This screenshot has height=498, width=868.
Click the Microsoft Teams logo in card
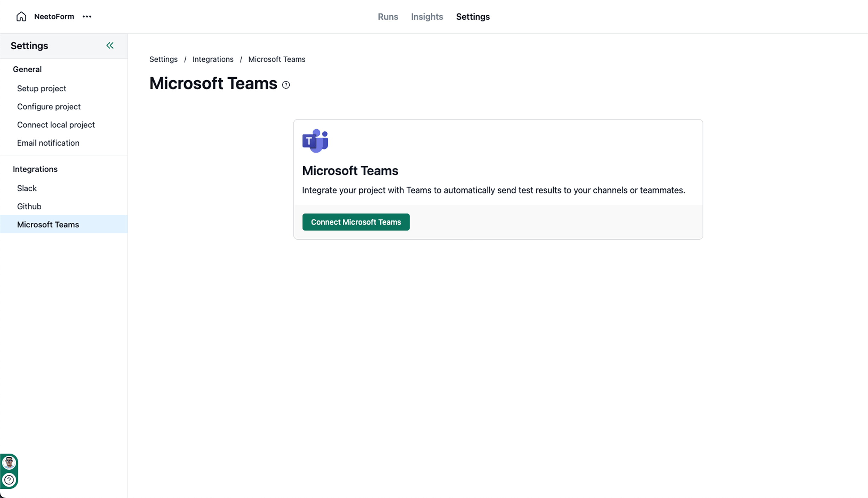(315, 140)
